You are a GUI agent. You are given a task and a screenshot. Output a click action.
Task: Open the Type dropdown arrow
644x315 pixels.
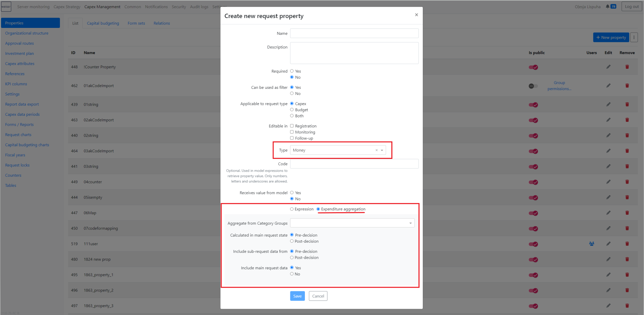(x=382, y=150)
